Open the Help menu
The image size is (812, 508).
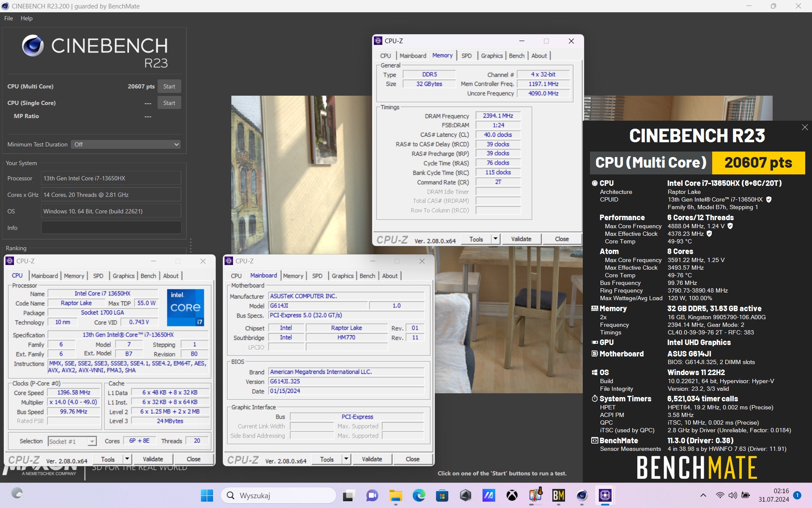(x=26, y=18)
